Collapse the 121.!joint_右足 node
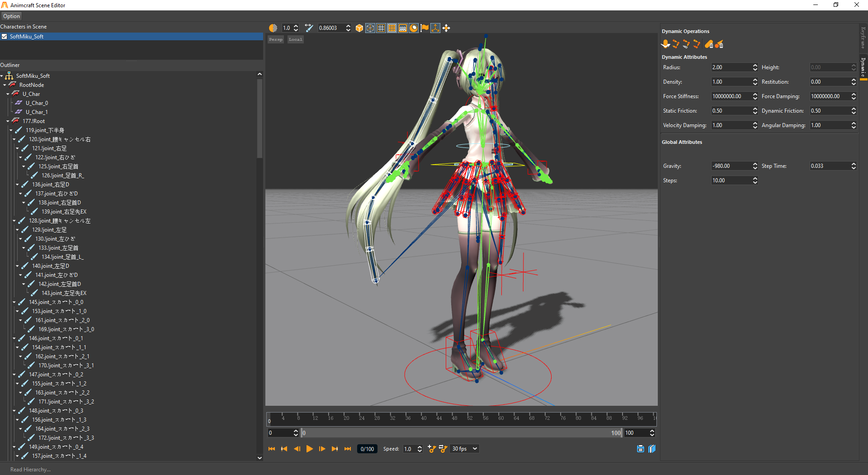The height and width of the screenshot is (475, 868). [18, 148]
